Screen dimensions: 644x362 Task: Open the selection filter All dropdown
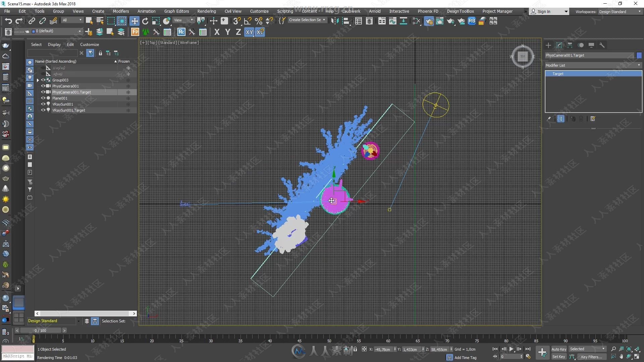[x=72, y=20]
